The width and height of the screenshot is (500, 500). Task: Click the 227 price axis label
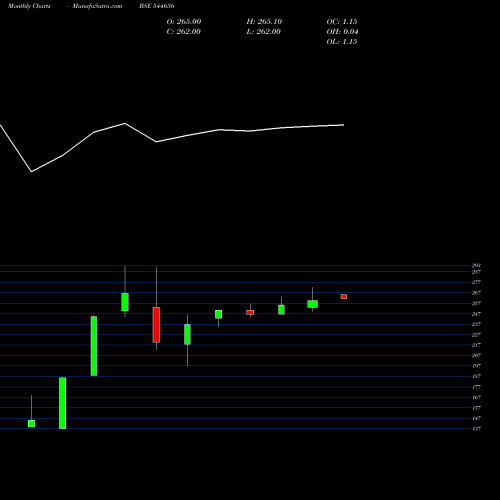(x=476, y=335)
